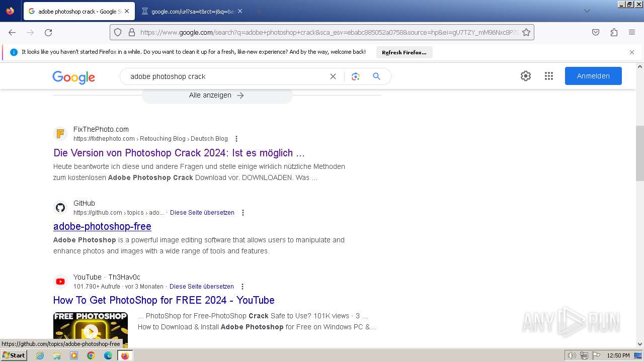The height and width of the screenshot is (362, 644).
Task: Search by image with Google Lens
Action: coord(356,76)
